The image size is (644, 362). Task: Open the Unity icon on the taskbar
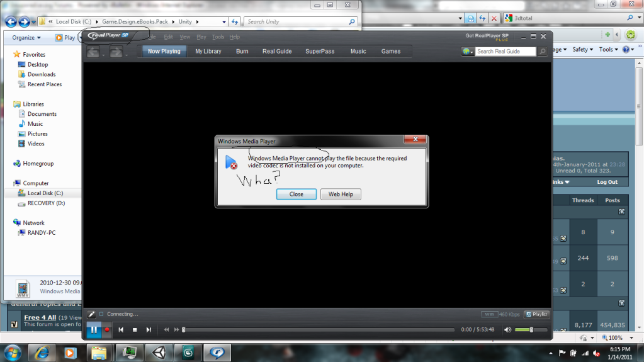click(x=159, y=353)
